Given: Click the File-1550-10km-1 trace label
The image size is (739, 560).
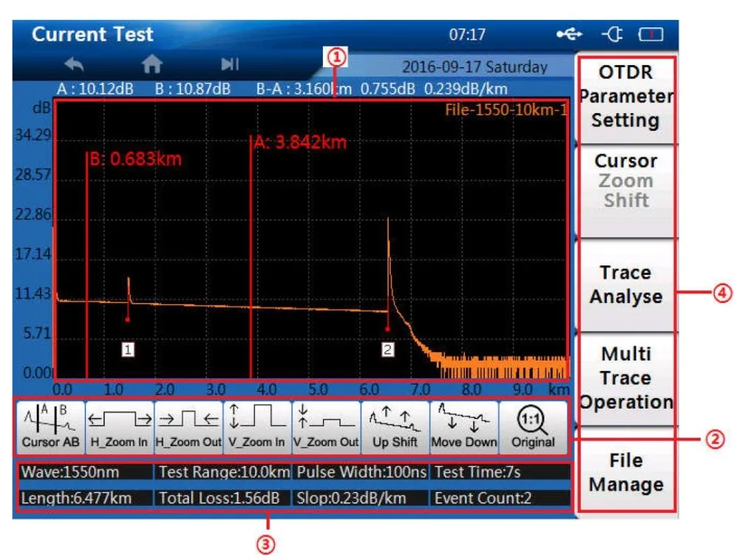Looking at the screenshot, I should pyautogui.click(x=506, y=110).
